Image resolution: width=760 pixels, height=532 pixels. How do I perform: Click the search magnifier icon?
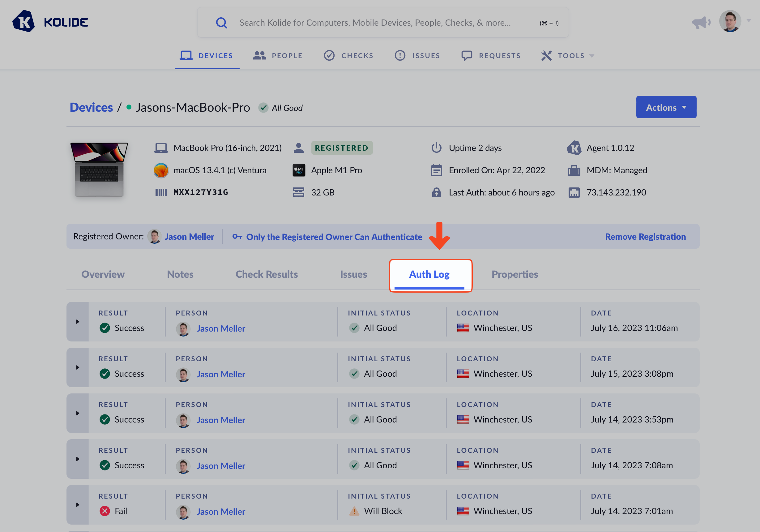click(x=221, y=23)
